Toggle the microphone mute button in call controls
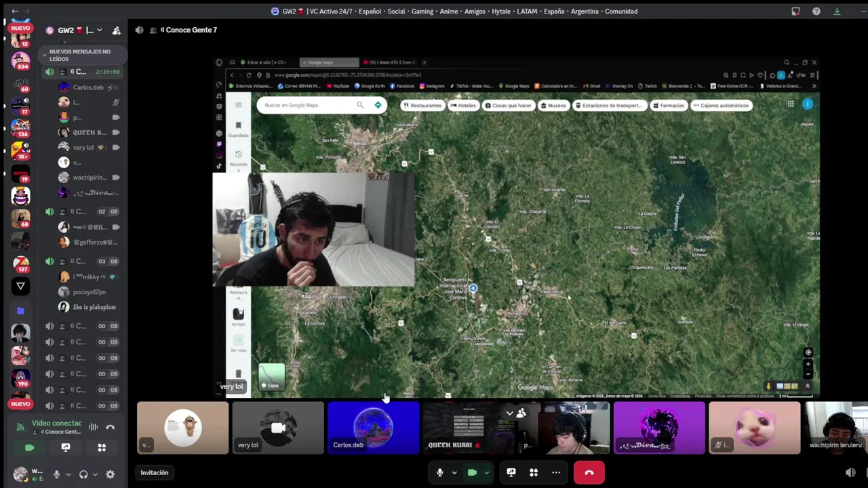The width and height of the screenshot is (868, 488). coord(439,472)
